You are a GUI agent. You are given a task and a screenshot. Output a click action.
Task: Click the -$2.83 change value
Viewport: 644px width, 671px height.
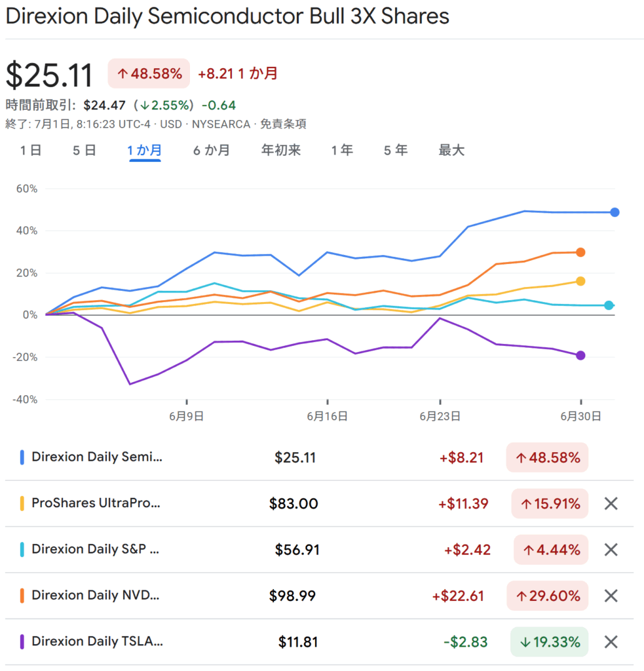tap(466, 642)
